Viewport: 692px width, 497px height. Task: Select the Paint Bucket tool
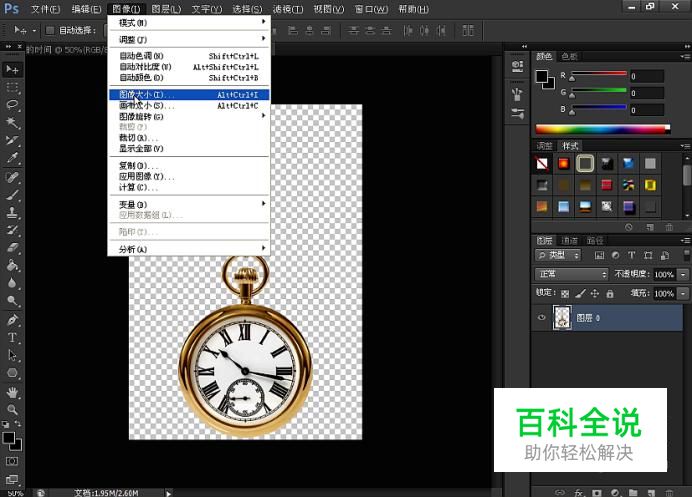point(12,265)
